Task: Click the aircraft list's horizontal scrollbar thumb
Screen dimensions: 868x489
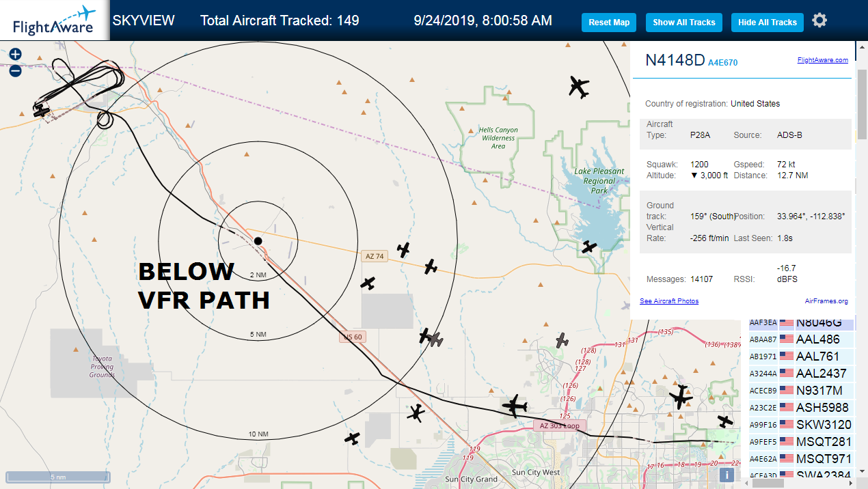Action: (768, 483)
